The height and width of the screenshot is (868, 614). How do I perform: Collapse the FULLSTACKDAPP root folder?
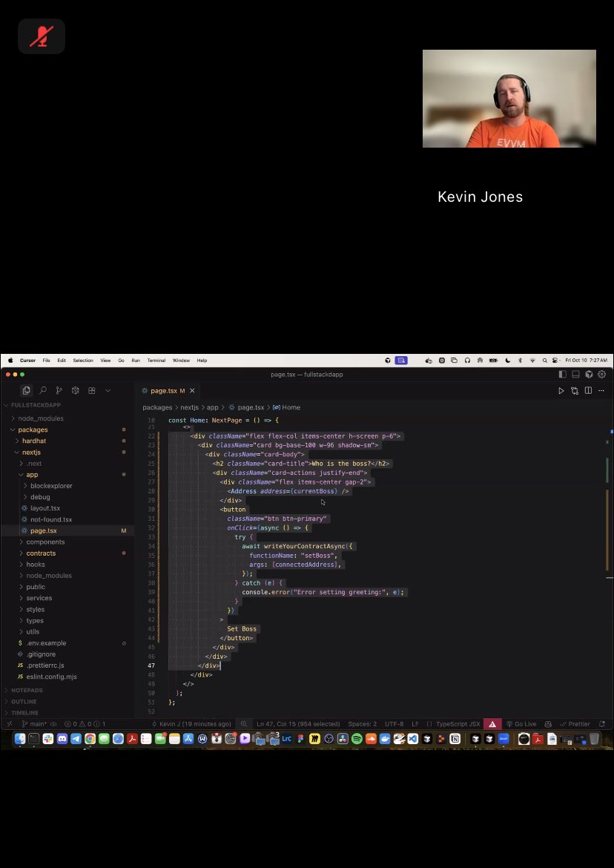36,405
